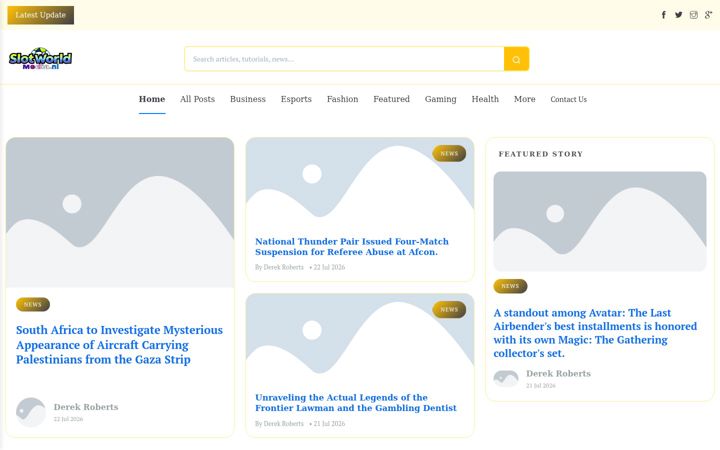
Task: Click author avatar in Featured Story card
Action: 506,379
